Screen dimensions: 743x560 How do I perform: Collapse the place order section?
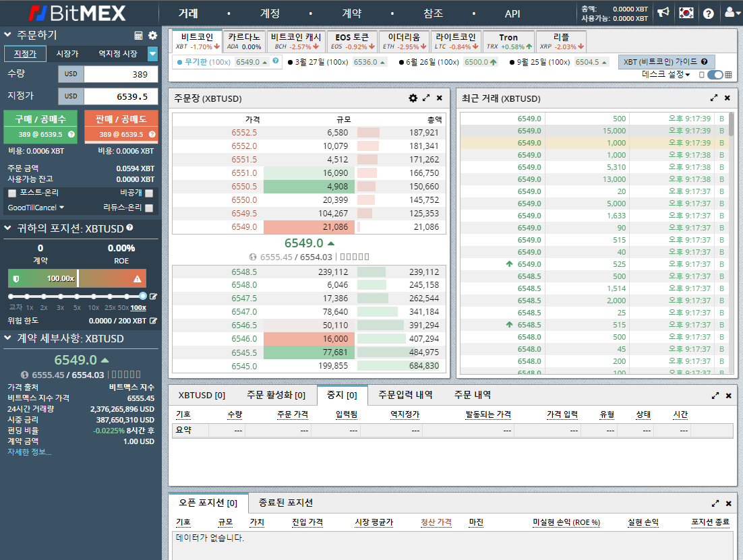point(7,34)
